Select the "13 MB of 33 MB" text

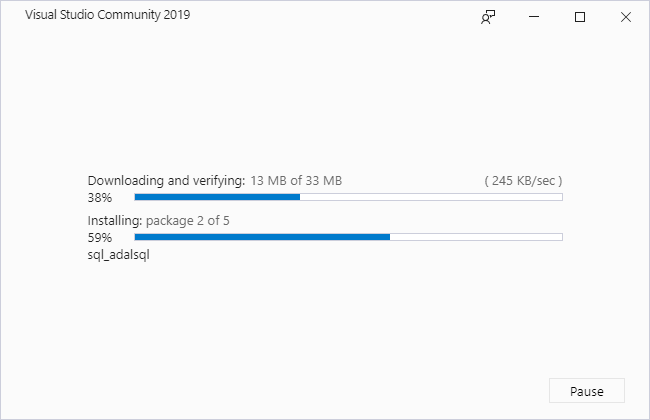[x=296, y=181]
